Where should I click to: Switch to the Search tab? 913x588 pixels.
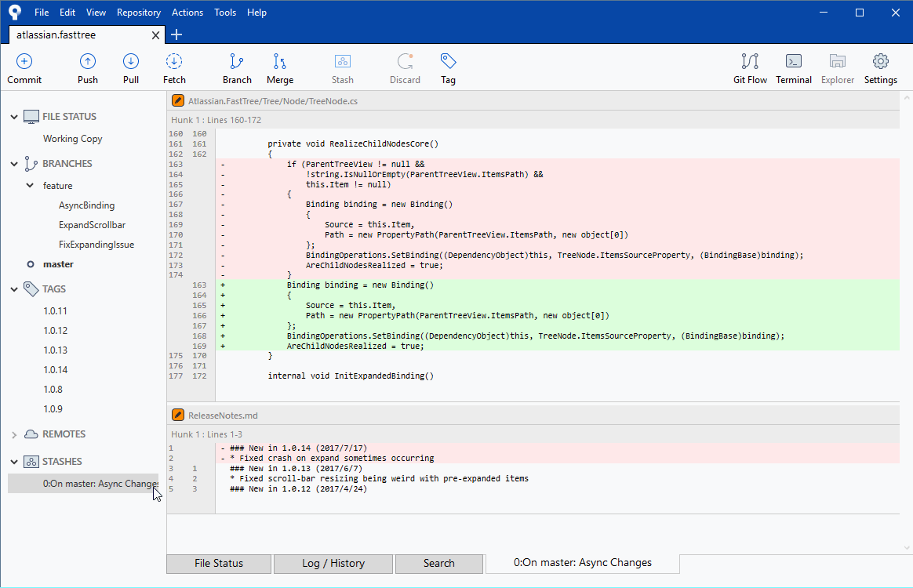(439, 564)
